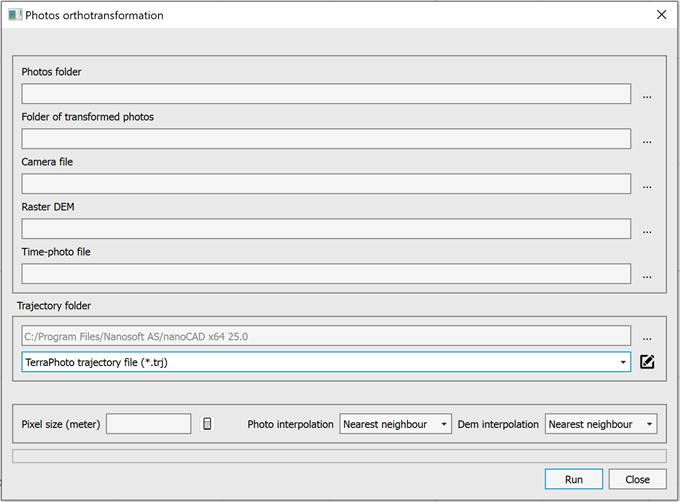
Task: Click the 'Photos orthotransformation' window title
Action: (x=94, y=15)
